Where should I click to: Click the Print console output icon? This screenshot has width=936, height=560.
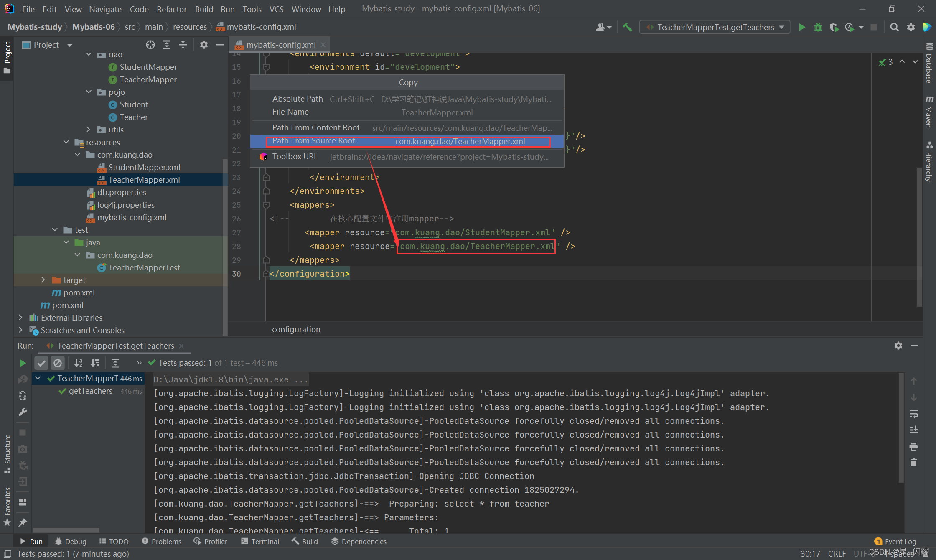[x=914, y=446]
